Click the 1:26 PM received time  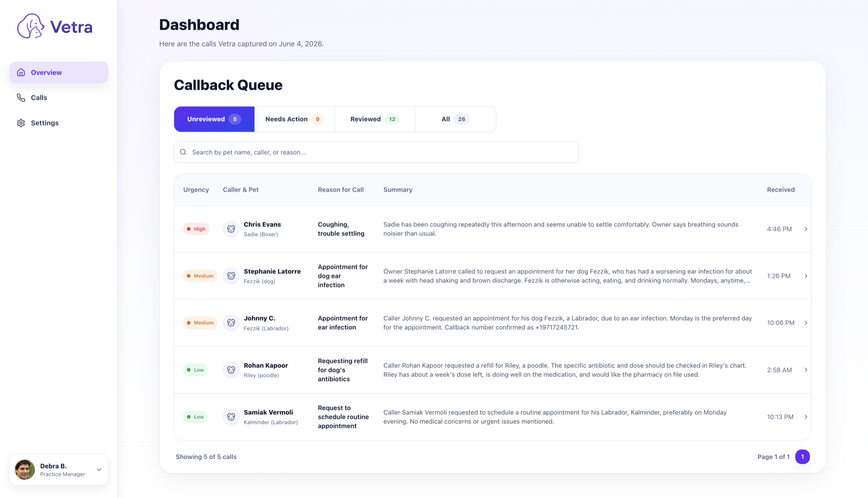[x=779, y=276]
